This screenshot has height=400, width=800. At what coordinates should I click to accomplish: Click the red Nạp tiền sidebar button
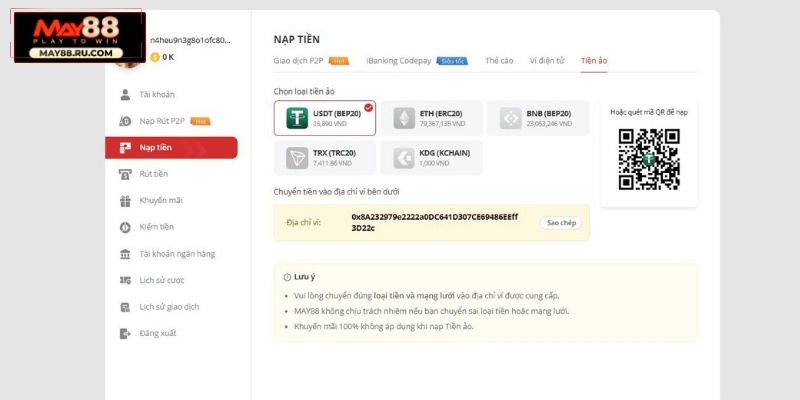click(x=171, y=148)
